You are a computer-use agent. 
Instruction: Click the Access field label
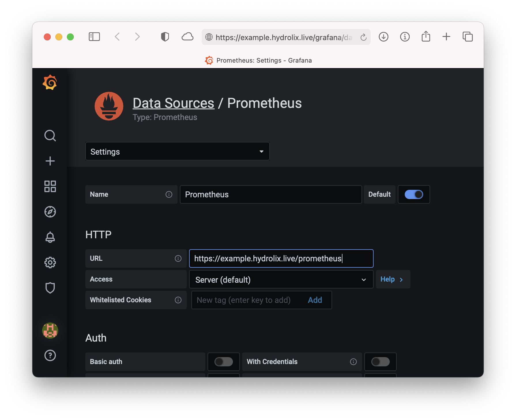point(101,279)
